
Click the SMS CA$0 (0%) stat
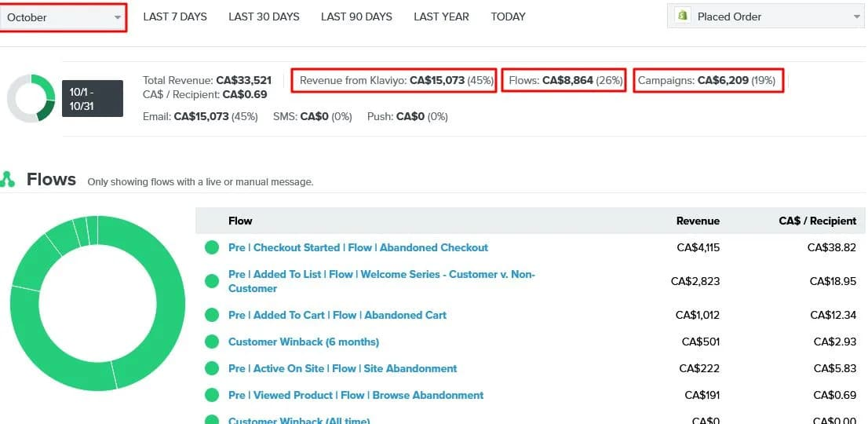tap(313, 117)
